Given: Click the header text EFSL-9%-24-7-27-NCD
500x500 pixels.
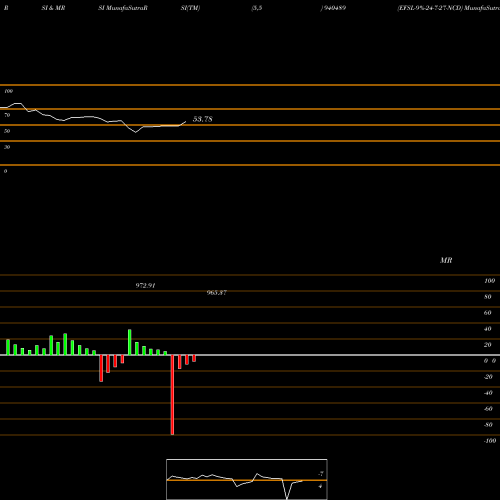Looking at the screenshot, I should [x=430, y=8].
